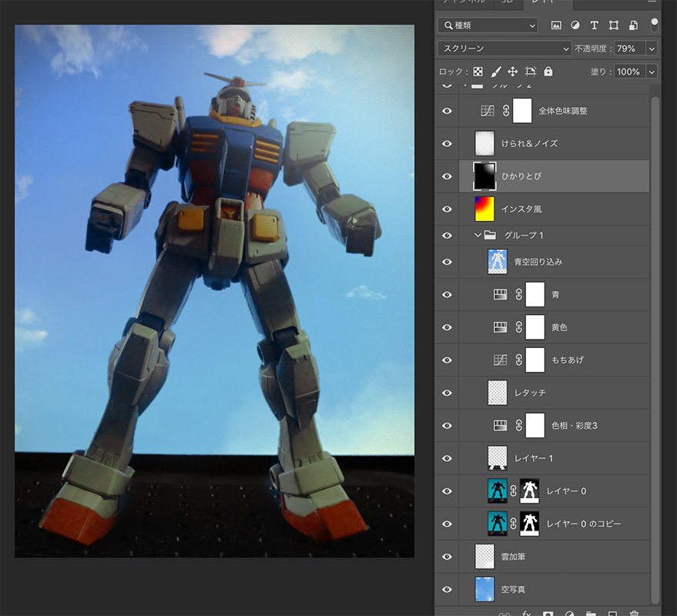677x616 pixels.
Task: Open the opacity 79% dropdown arrow
Action: pos(652,49)
